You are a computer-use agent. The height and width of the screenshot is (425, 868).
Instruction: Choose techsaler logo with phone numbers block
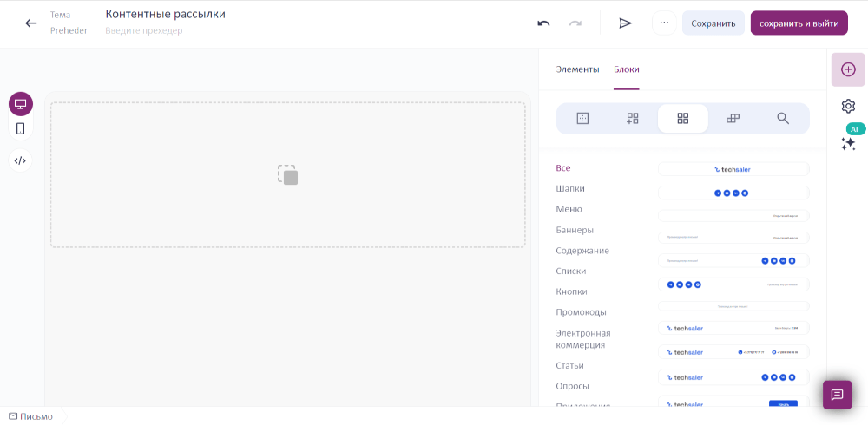[x=733, y=352]
